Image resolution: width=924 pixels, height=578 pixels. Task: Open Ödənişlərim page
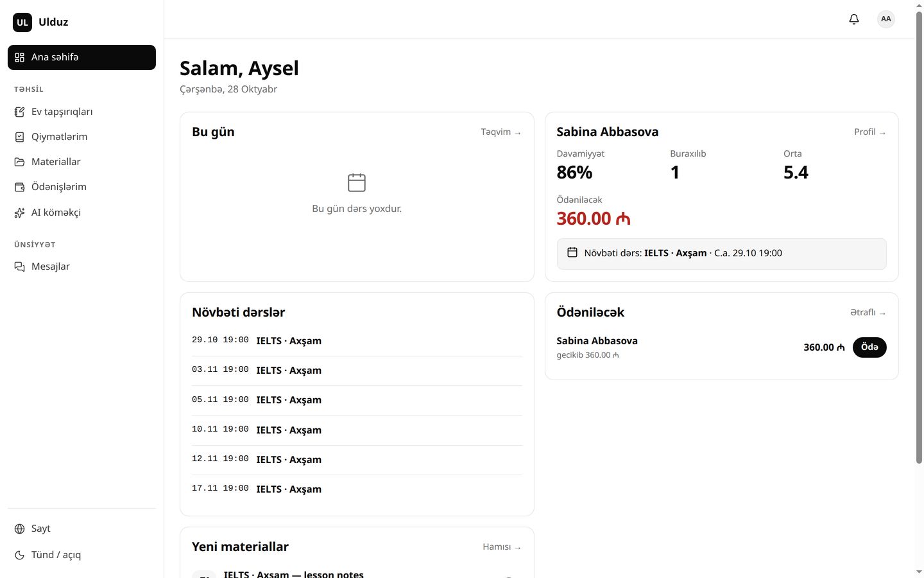click(81, 187)
